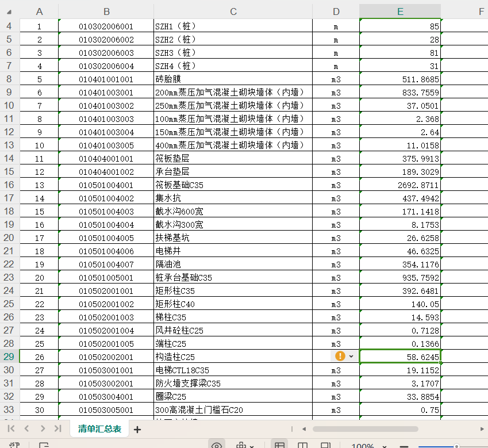
Task: Select the cell 集水坑
Action: tap(233, 198)
